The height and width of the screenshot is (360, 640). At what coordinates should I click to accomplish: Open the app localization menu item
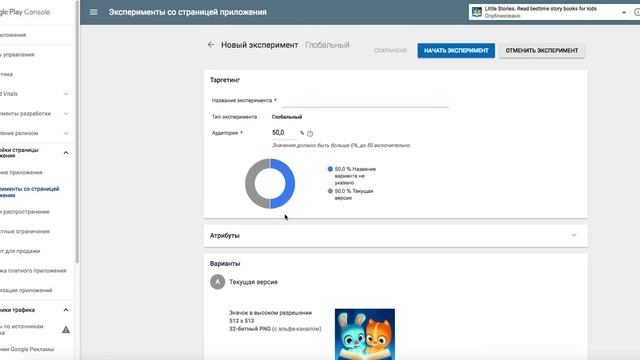click(x=26, y=290)
